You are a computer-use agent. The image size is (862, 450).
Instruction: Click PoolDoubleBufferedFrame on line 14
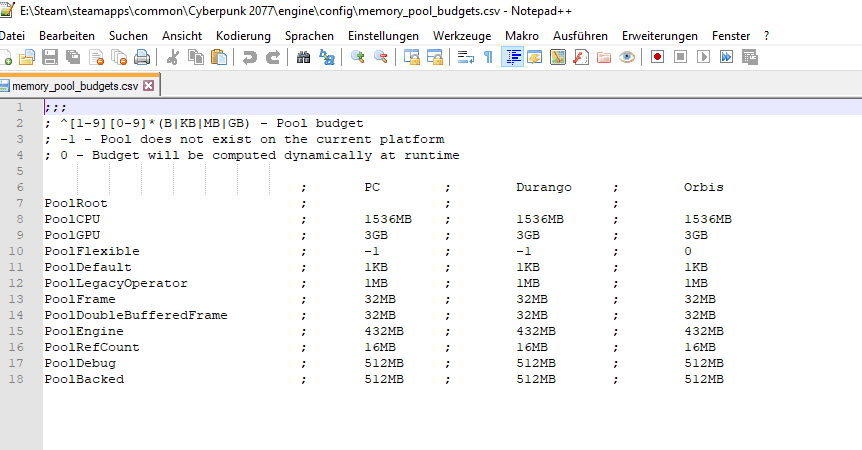[x=136, y=315]
